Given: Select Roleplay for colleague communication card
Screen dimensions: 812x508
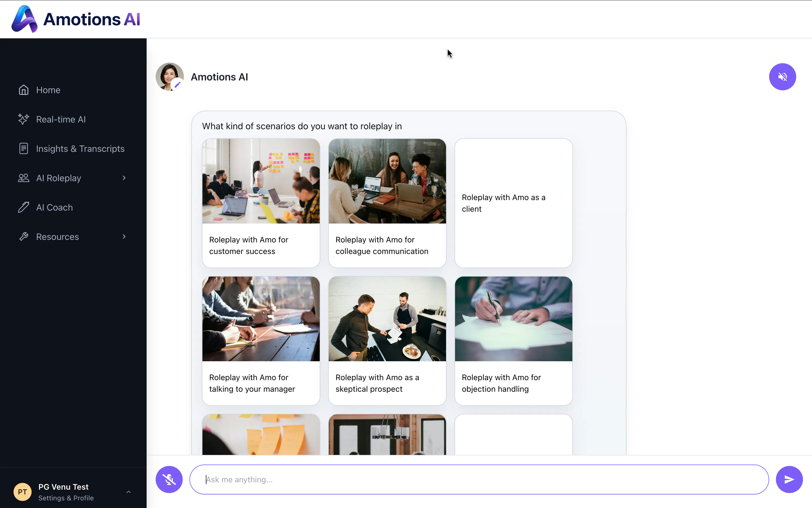Looking at the screenshot, I should pyautogui.click(x=387, y=203).
